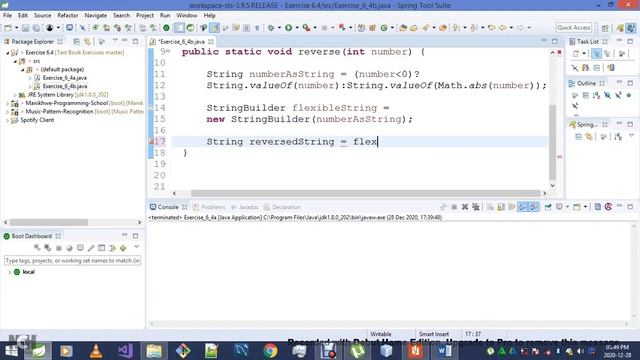Click the Boot Dashboard filter tags field
640x360 pixels.
pos(72,260)
